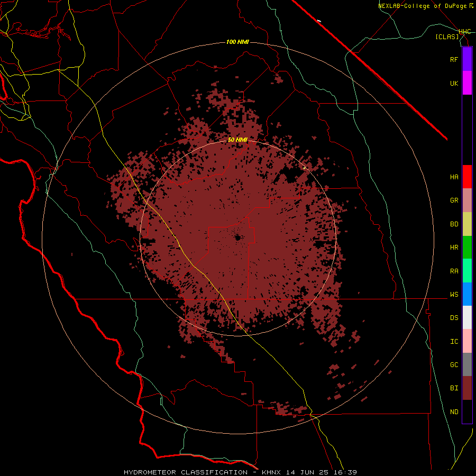Click the ND legend label
The image size is (476, 476).
(454, 412)
